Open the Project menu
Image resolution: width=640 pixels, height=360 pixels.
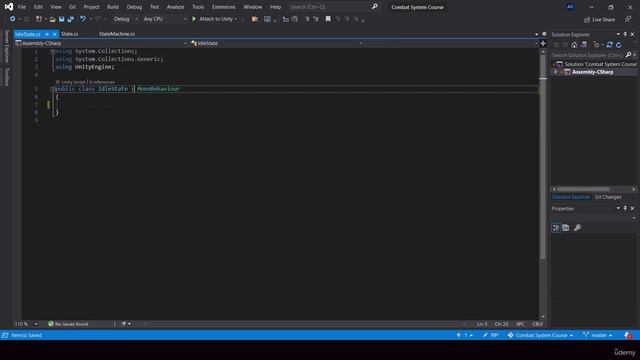pyautogui.click(x=91, y=7)
